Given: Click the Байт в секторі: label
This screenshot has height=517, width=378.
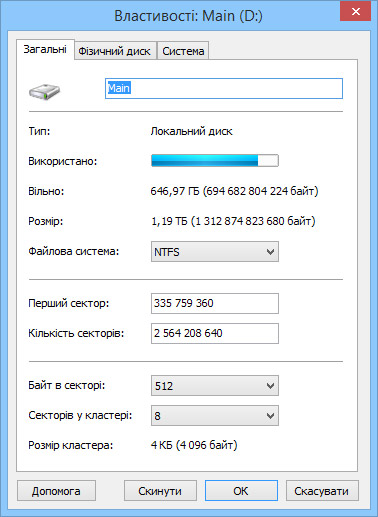Looking at the screenshot, I should [x=67, y=385].
